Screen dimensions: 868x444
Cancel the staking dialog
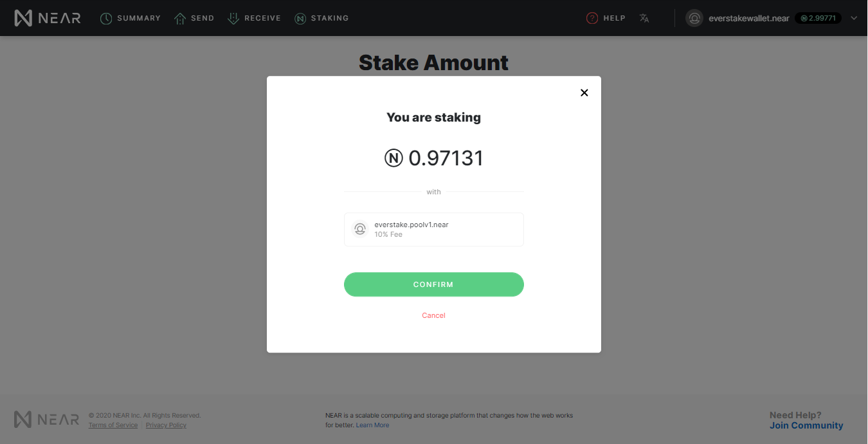coord(433,315)
